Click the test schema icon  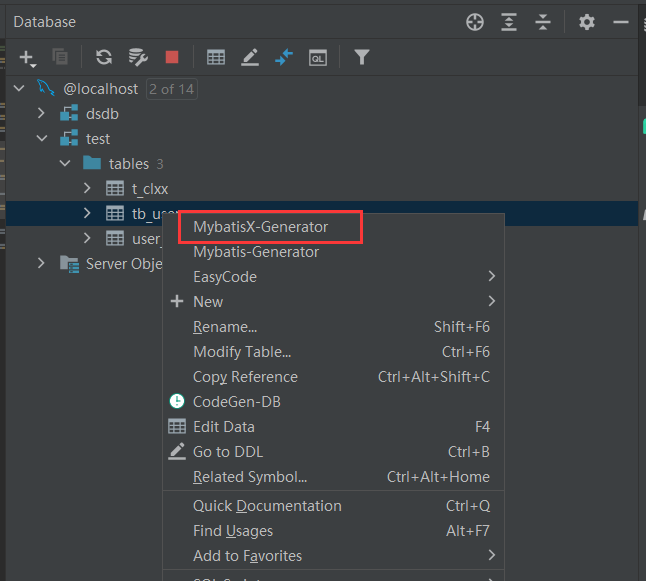tap(69, 138)
